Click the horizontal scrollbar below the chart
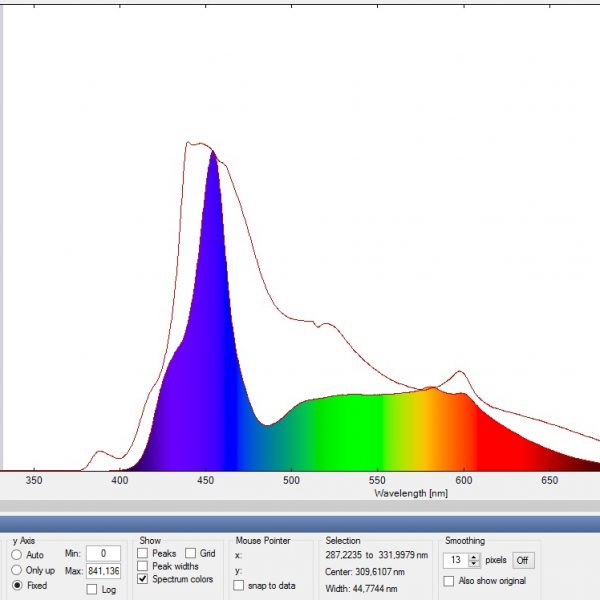600x600 pixels. [300, 506]
